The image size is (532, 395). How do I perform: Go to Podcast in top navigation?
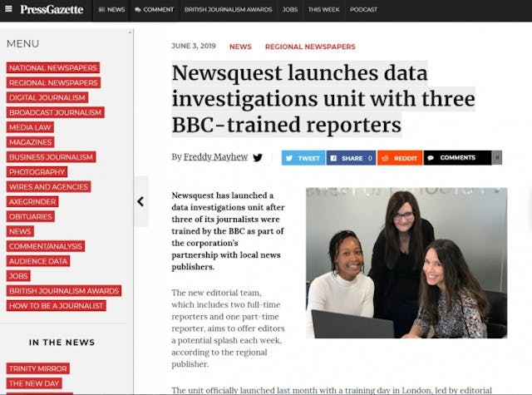[x=363, y=10]
